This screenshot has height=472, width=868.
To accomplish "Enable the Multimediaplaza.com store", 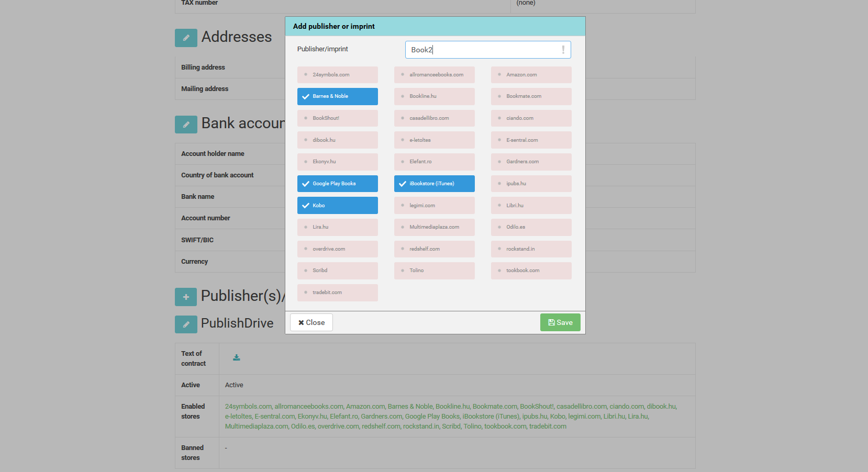I will pos(435,227).
